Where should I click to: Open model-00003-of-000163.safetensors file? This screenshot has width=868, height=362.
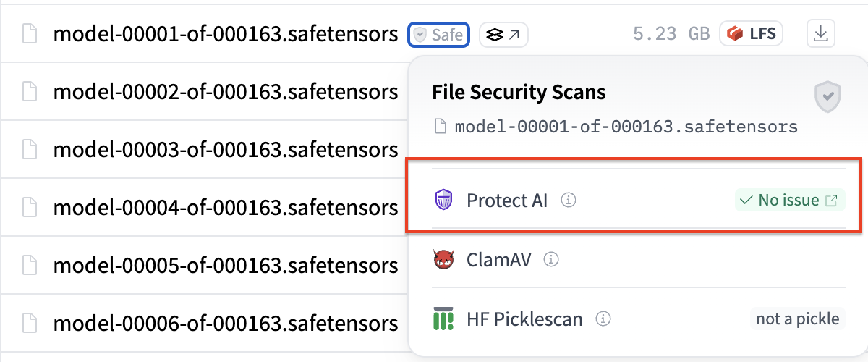225,150
